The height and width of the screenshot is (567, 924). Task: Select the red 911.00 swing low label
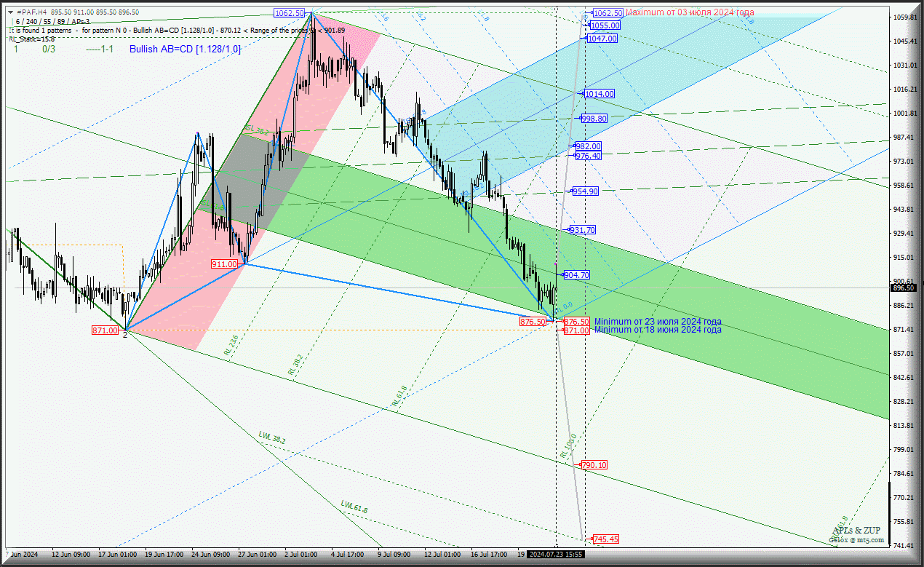pos(224,263)
